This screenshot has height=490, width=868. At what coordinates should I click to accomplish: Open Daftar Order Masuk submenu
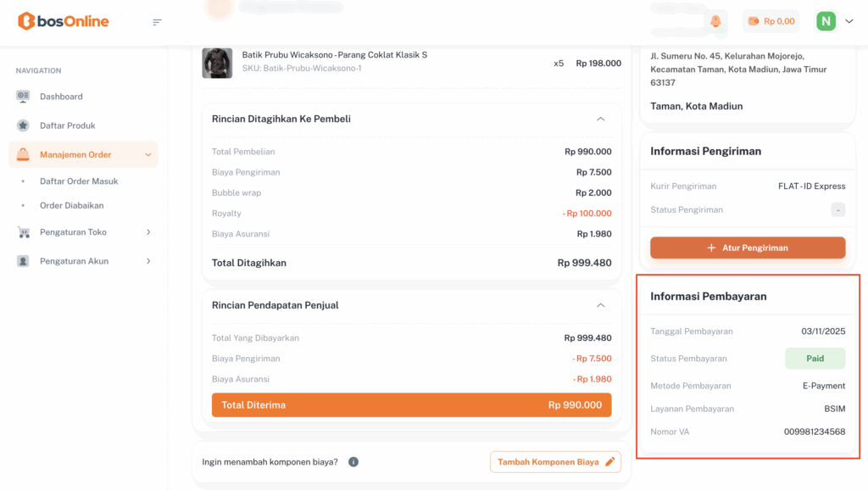click(x=79, y=181)
